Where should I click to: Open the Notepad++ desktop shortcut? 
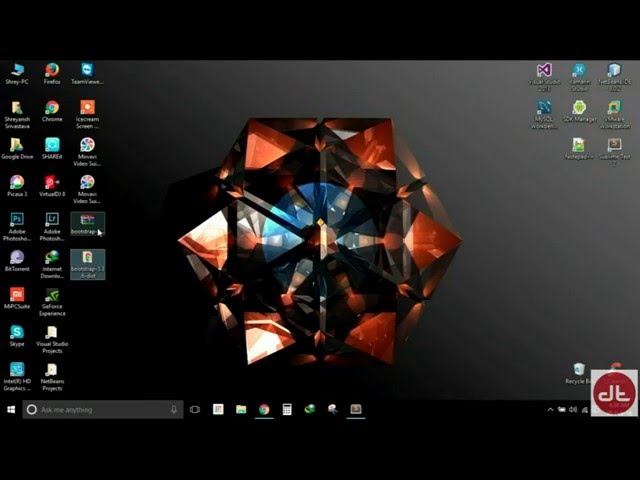579,149
